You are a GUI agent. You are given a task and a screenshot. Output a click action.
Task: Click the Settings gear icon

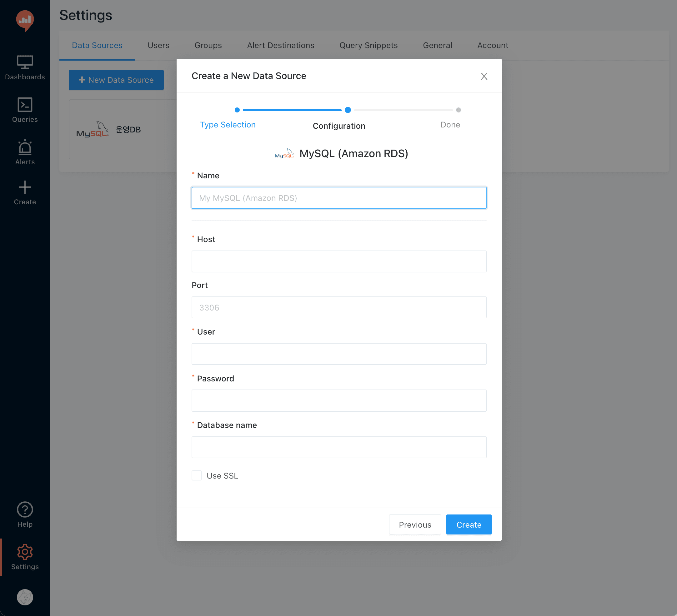point(25,552)
